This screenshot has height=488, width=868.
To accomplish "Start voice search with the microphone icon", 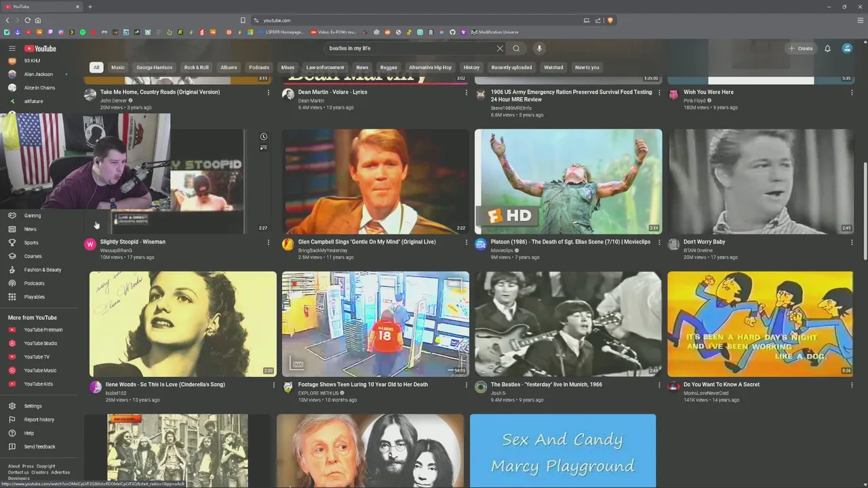I will pyautogui.click(x=539, y=48).
